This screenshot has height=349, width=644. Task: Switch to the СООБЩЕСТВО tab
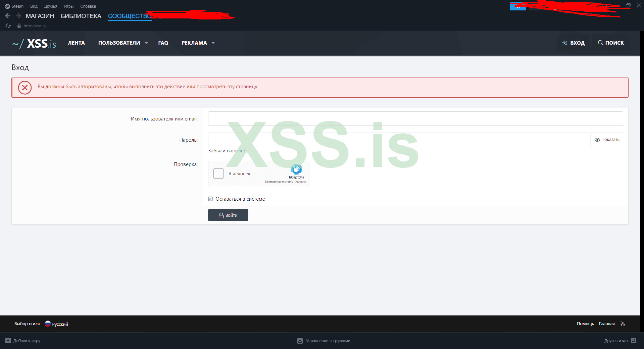point(130,16)
